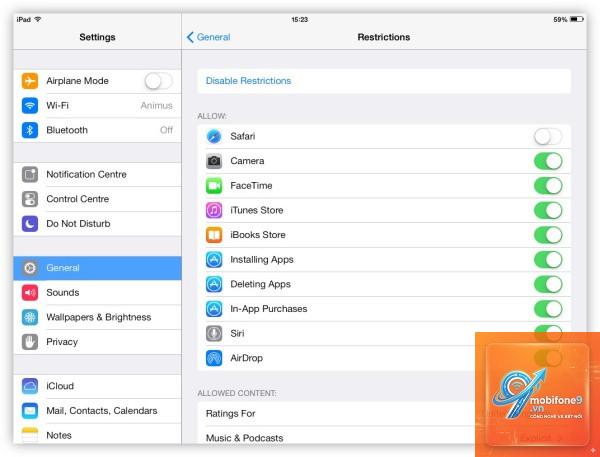The image size is (600, 457).
Task: Open Wi-Fi settings row
Action: [97, 106]
